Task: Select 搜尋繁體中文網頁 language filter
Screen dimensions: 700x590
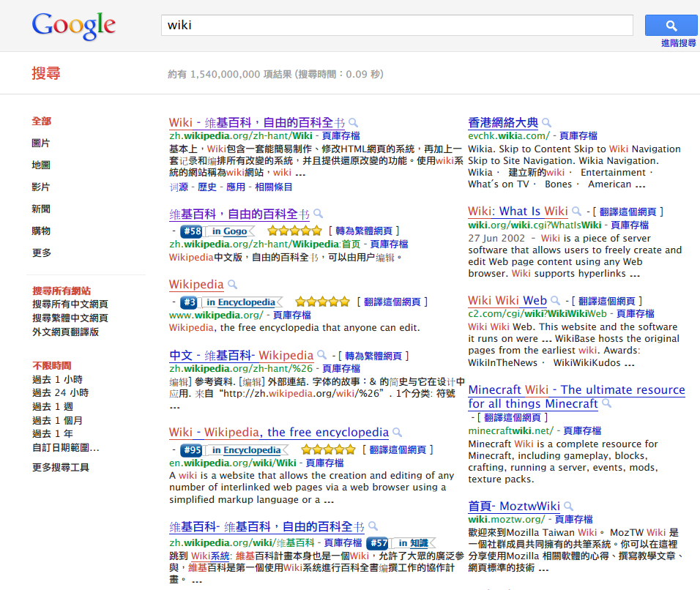Action: click(x=70, y=318)
